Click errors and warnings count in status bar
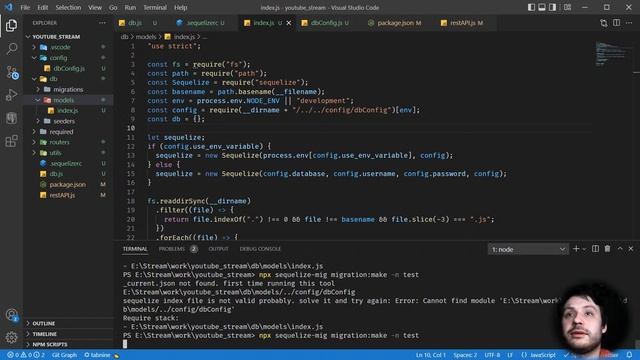640x360 pixels. pyautogui.click(x=26, y=355)
